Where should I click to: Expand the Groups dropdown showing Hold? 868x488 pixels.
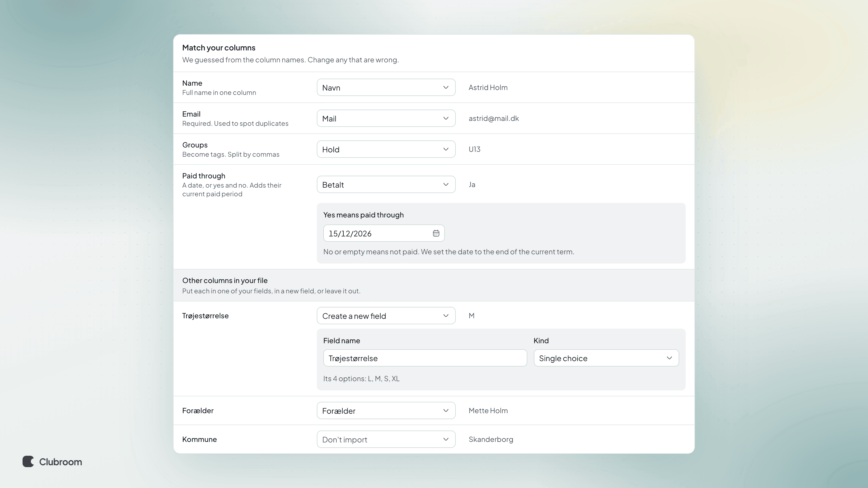click(x=386, y=149)
